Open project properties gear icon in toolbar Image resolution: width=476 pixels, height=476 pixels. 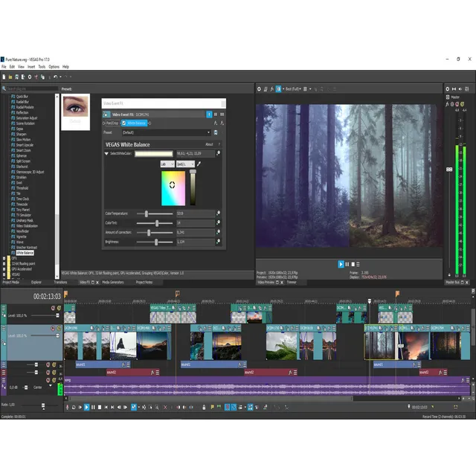(x=30, y=77)
